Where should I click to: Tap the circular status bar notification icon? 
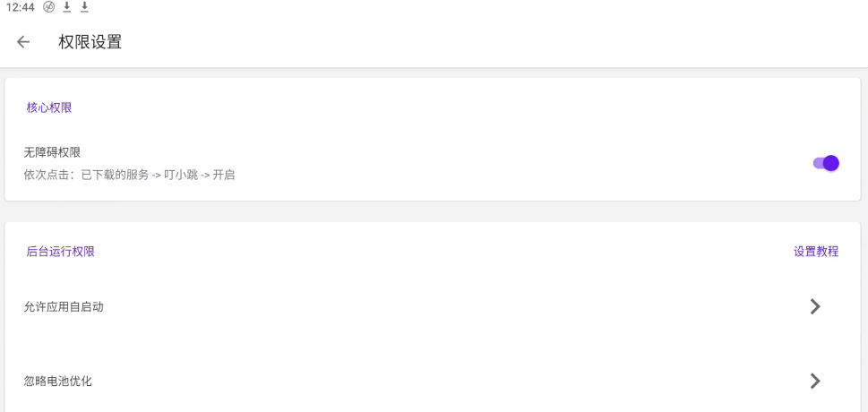(x=49, y=7)
